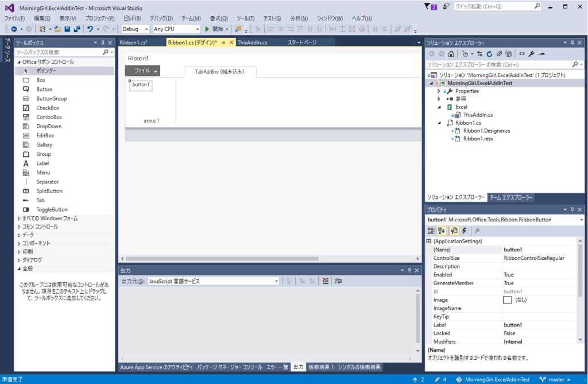Click the Home icon in Solution Explorer
This screenshot has height=384, width=588.
451,53
